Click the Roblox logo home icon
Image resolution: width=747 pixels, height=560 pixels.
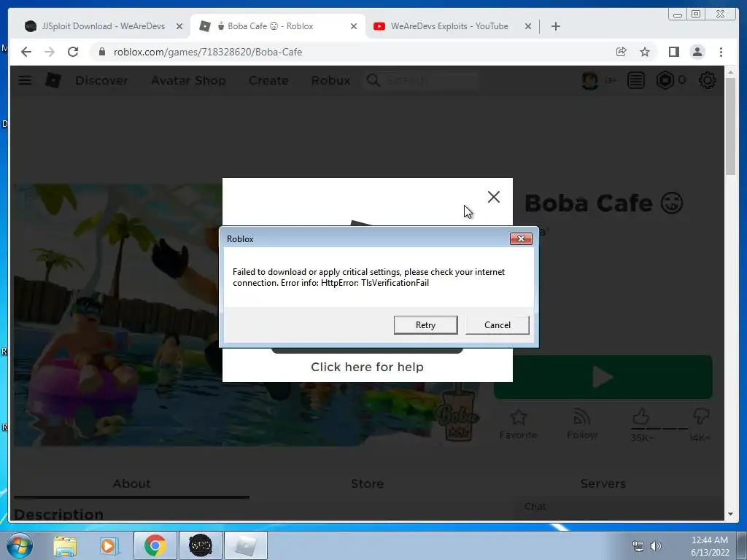(53, 80)
